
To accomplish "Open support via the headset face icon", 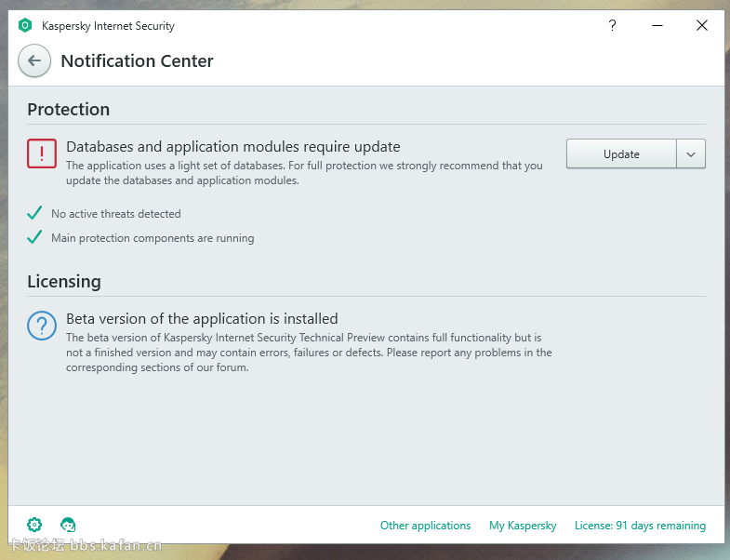I will [68, 525].
